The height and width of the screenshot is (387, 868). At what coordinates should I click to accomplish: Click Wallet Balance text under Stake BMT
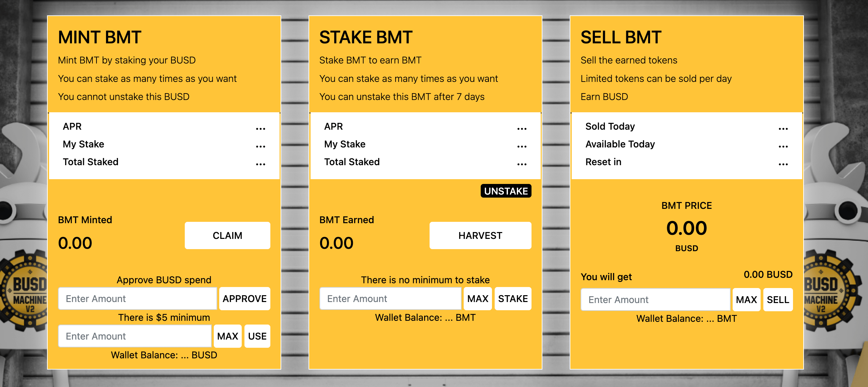point(425,317)
